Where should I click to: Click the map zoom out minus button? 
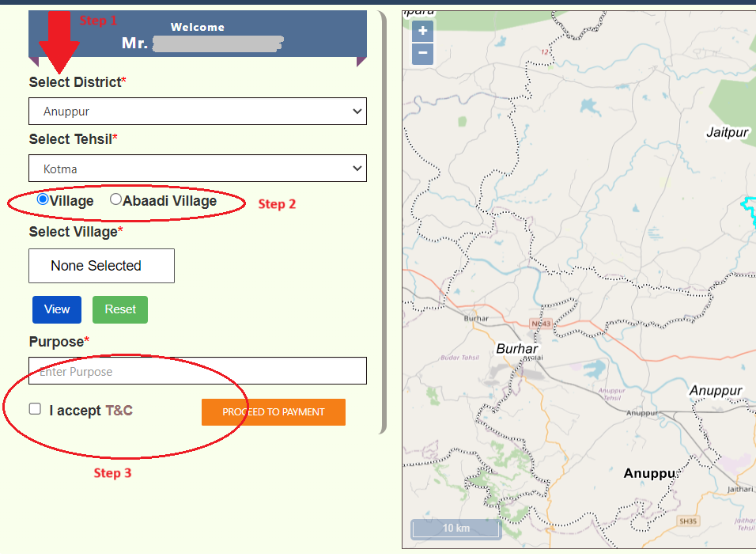pos(423,54)
